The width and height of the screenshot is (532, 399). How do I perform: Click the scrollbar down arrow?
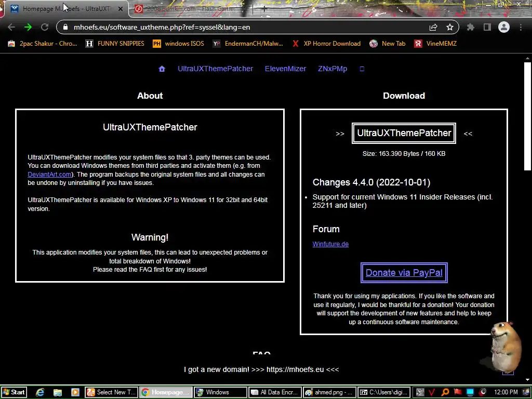pyautogui.click(x=527, y=380)
